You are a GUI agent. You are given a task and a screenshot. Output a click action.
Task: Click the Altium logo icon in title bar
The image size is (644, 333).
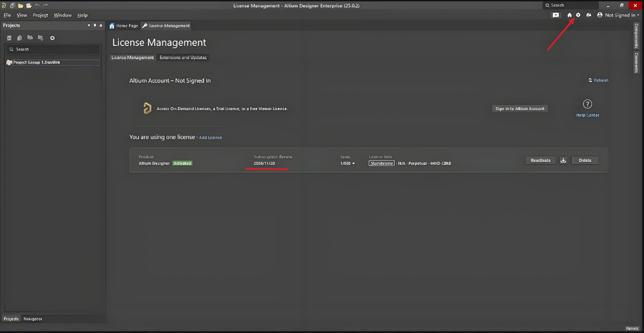[4, 5]
